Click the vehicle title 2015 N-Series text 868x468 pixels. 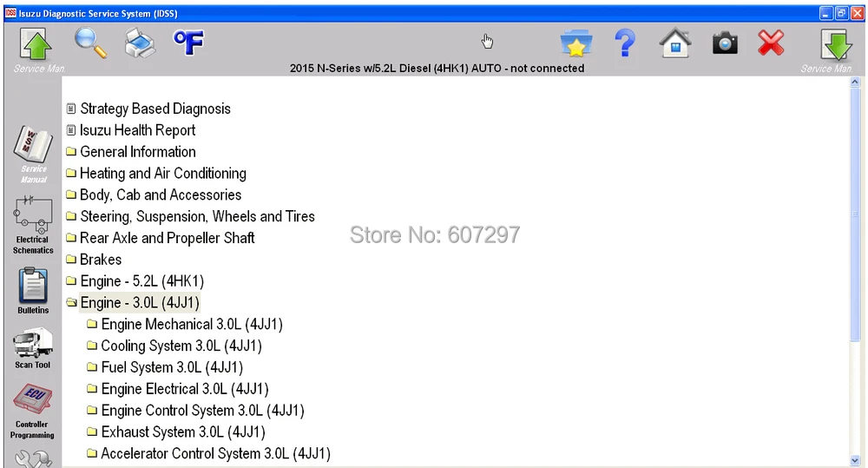click(x=437, y=68)
